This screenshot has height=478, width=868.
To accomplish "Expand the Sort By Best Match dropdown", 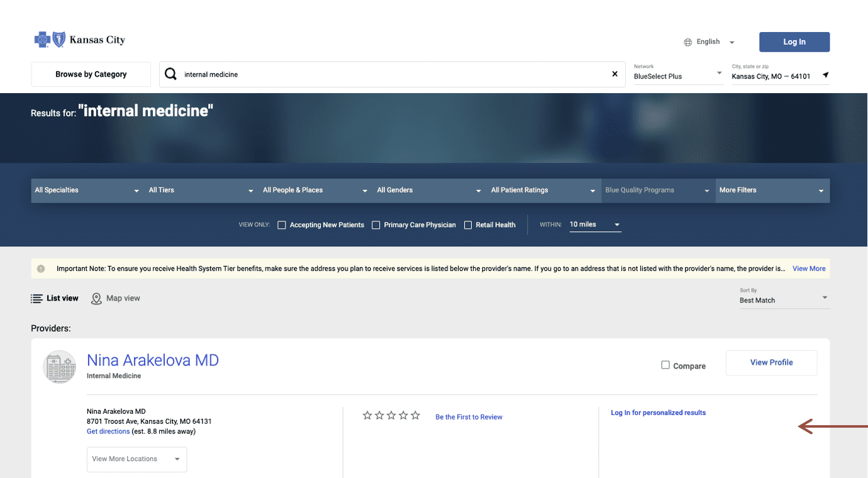I will [784, 300].
